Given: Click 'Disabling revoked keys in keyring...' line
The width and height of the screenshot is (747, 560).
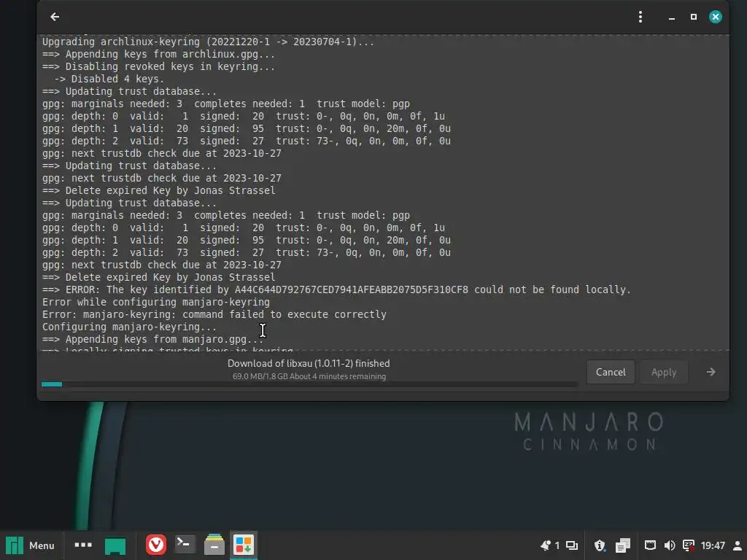Looking at the screenshot, I should [x=158, y=66].
